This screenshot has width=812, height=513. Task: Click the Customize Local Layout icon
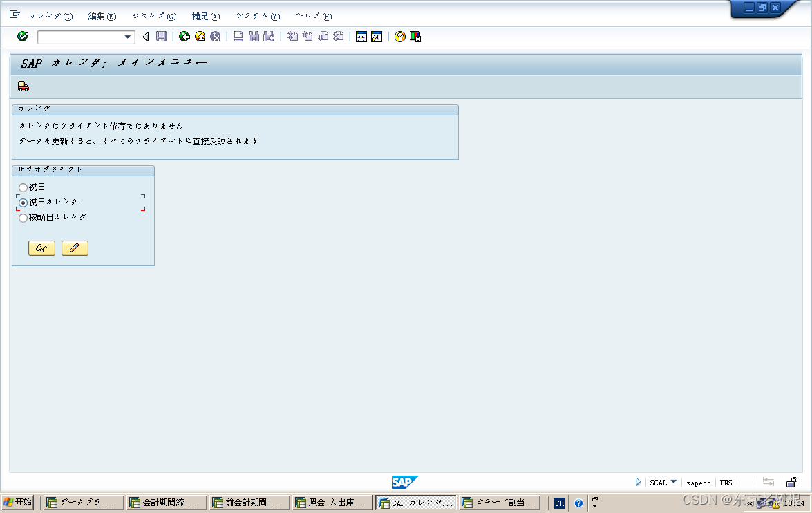point(415,36)
